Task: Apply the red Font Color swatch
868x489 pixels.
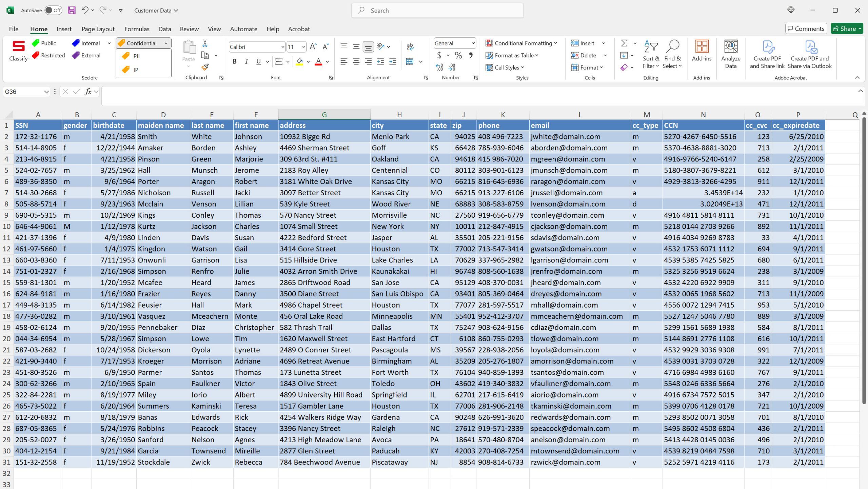Action: click(318, 62)
